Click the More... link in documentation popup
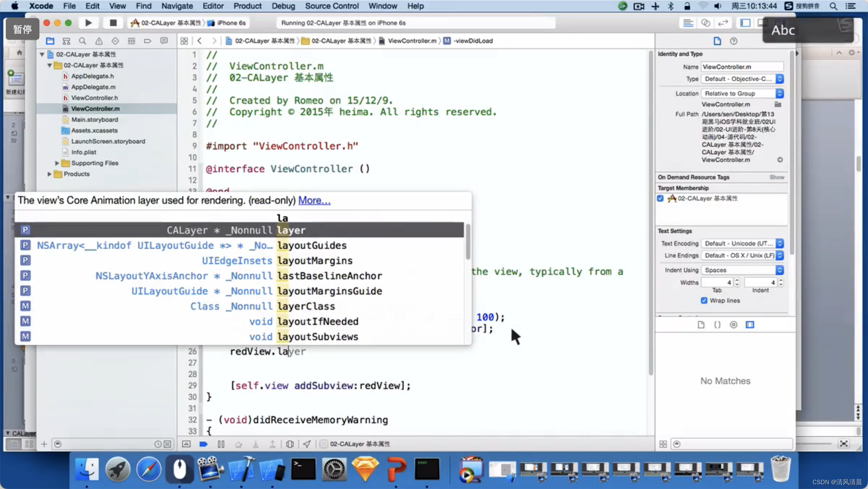Image resolution: width=868 pixels, height=489 pixels. tap(314, 200)
